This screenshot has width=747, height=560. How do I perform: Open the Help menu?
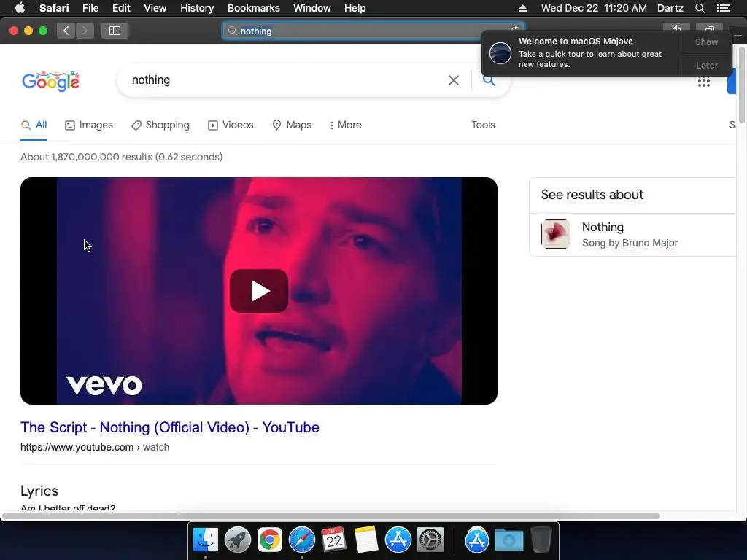tap(355, 8)
